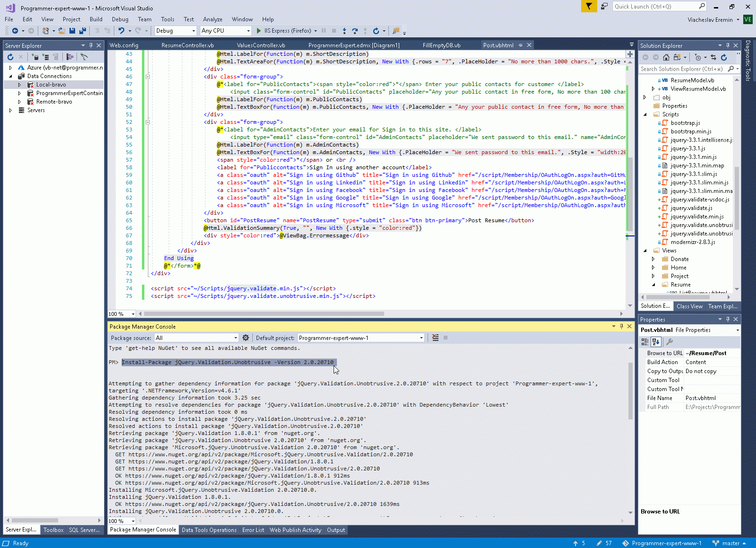Click the Save All toolbar icon
Screen dimensions: 756x548
click(x=83, y=31)
